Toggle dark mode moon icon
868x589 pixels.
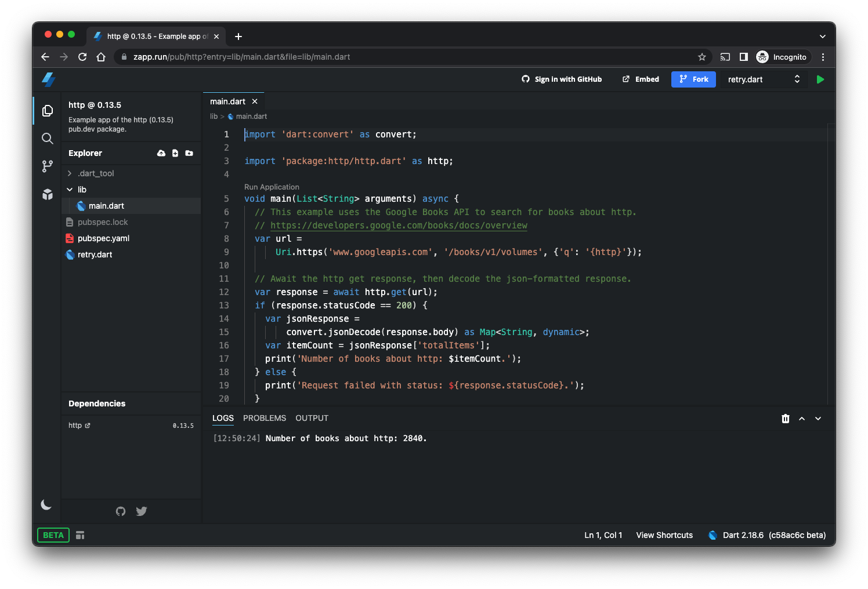46,505
